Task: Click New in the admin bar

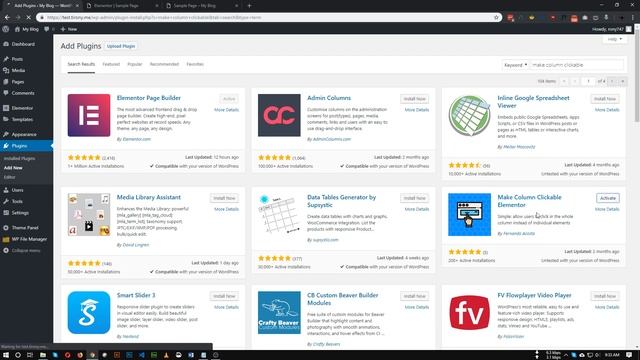Action: (69, 29)
